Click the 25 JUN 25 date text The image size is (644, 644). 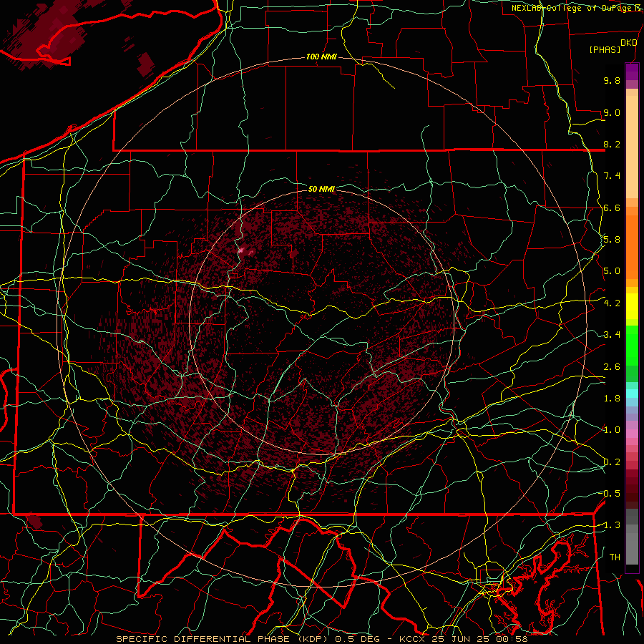click(x=462, y=639)
